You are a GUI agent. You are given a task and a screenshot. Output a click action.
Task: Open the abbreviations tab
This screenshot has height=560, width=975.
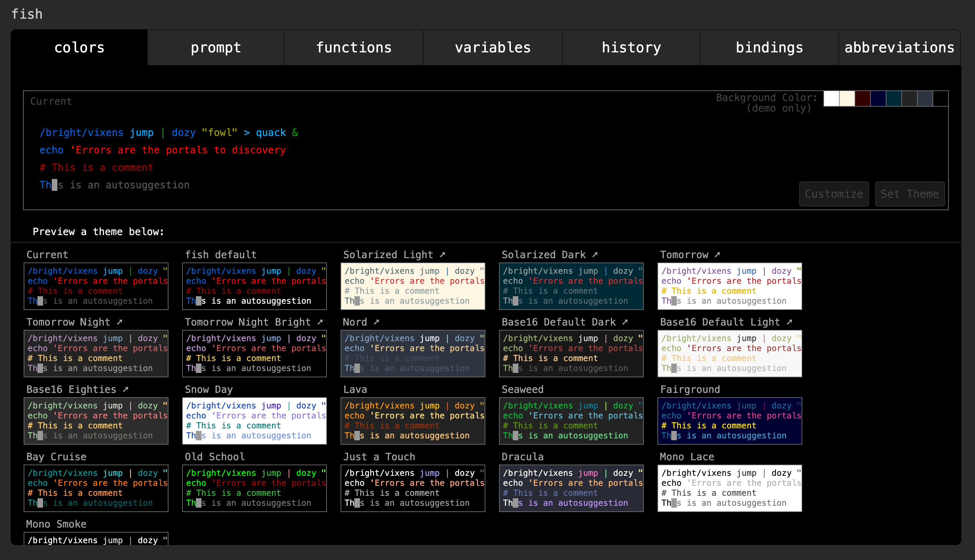click(899, 47)
